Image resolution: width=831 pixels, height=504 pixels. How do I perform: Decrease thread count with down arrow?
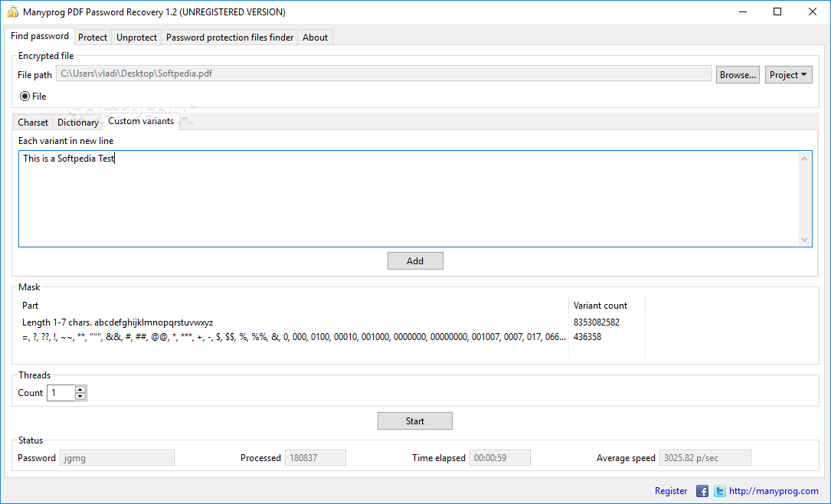(80, 396)
